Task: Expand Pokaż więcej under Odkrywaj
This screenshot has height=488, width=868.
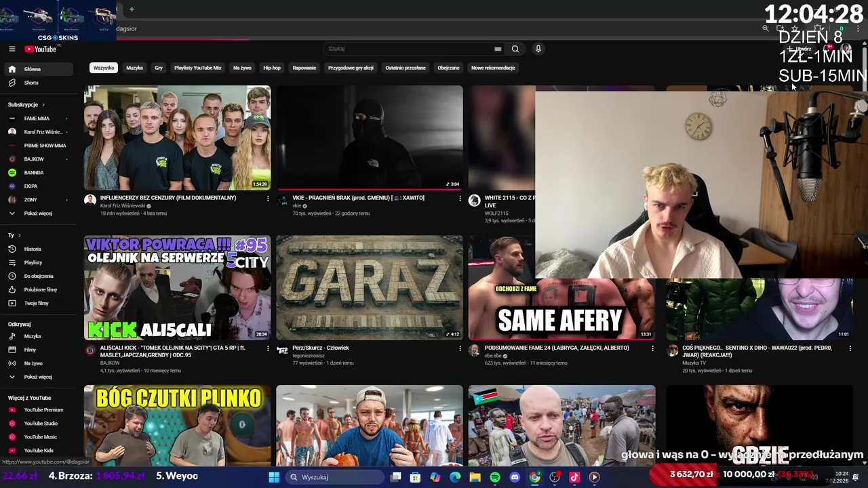Action: click(x=38, y=377)
